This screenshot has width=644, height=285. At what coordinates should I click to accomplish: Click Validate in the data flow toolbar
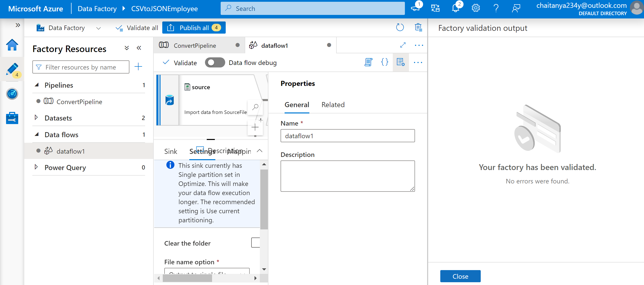click(180, 63)
